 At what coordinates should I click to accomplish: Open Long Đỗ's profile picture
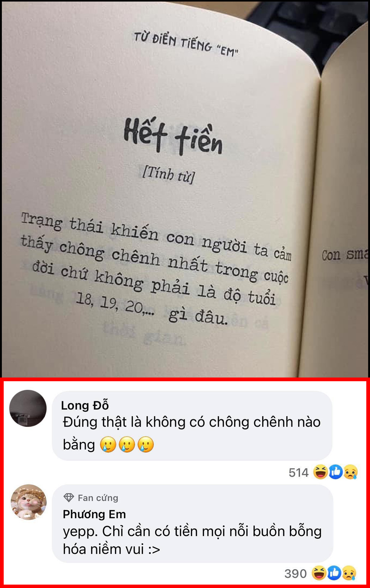pos(28,408)
